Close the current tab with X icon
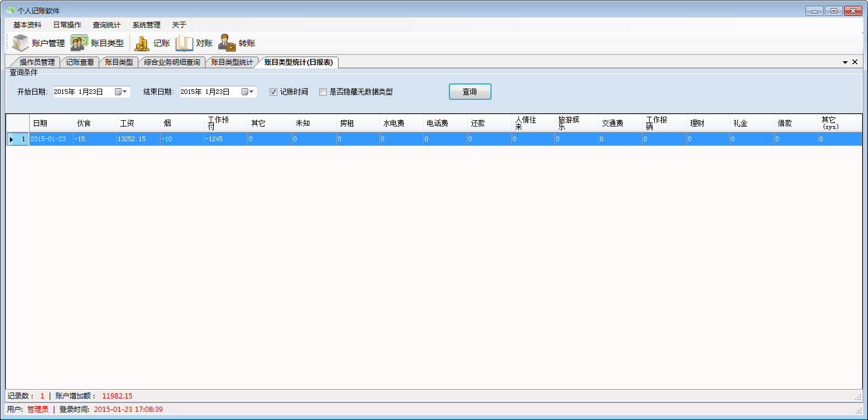 [855, 62]
